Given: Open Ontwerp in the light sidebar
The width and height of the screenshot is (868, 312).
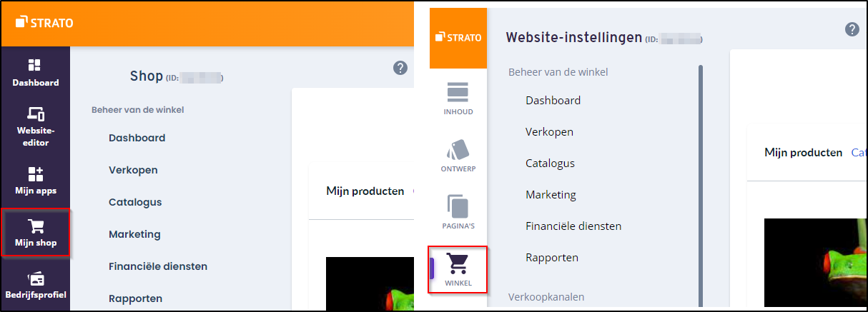Looking at the screenshot, I should [x=458, y=155].
